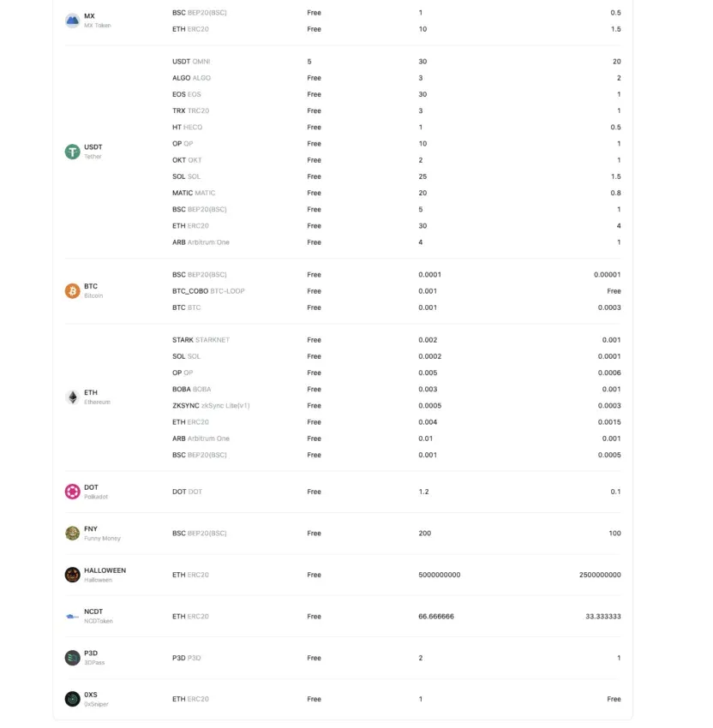Click the HALLOWEEN coin name
This screenshot has width=713, height=728.
[105, 570]
